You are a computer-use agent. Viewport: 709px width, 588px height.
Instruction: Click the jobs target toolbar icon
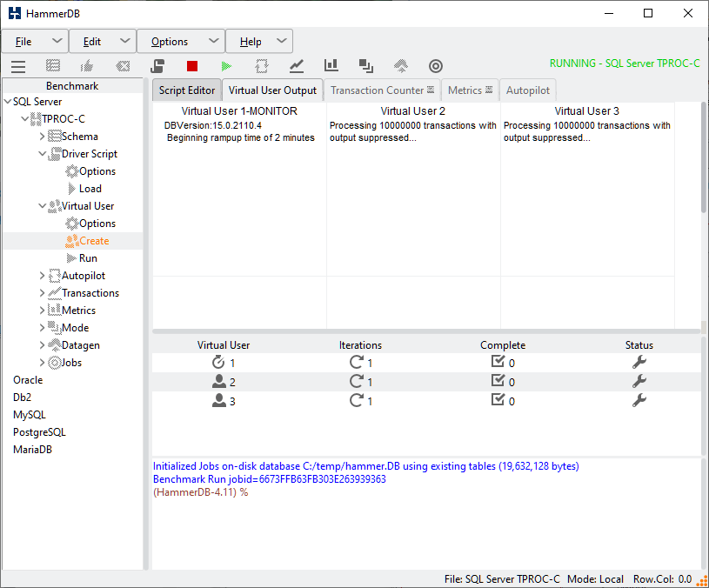pyautogui.click(x=436, y=66)
